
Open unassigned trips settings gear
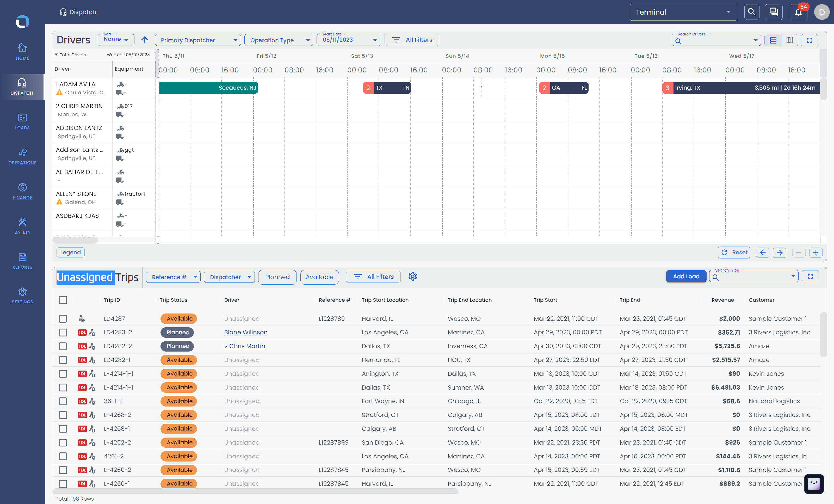click(412, 276)
